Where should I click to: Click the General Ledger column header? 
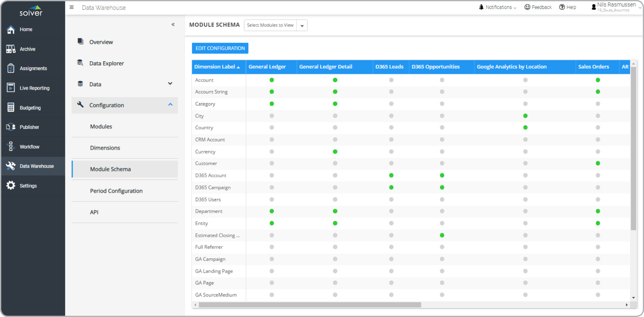click(x=271, y=67)
